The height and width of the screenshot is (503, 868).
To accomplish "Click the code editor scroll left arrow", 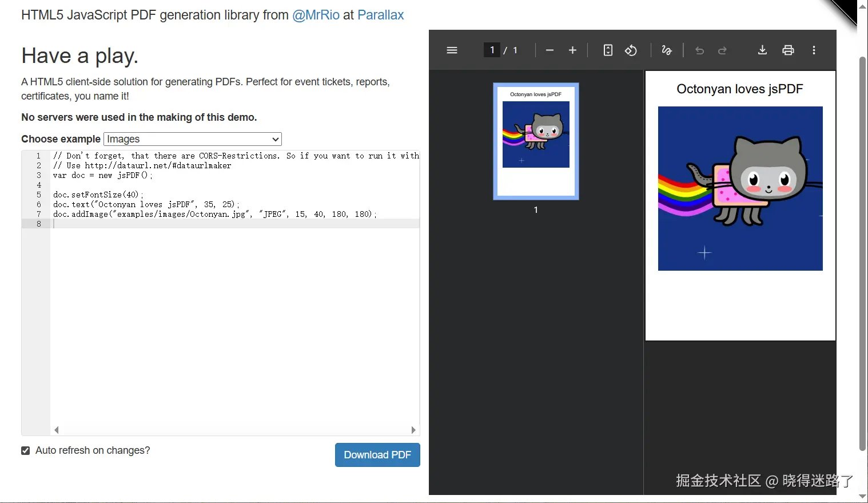I will [x=57, y=430].
